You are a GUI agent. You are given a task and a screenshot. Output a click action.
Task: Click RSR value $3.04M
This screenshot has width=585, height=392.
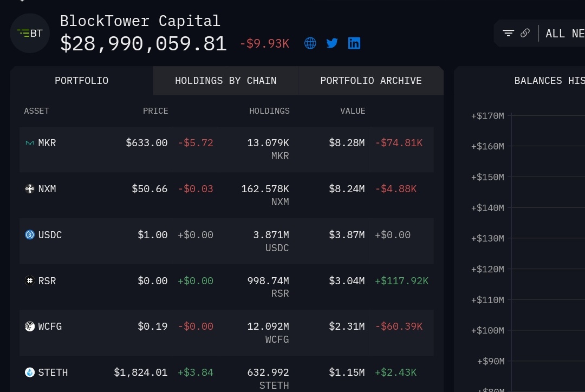coord(347,280)
